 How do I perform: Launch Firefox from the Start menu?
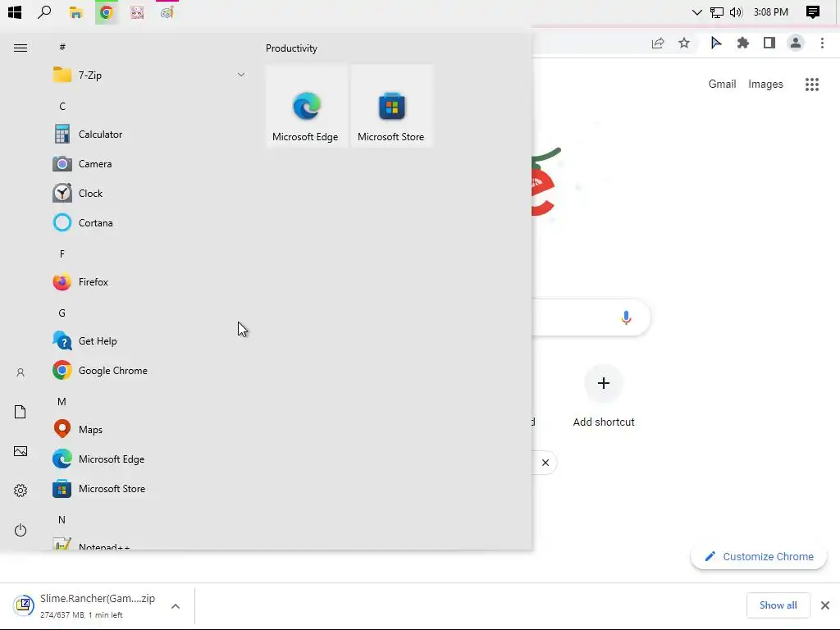pyautogui.click(x=149, y=282)
